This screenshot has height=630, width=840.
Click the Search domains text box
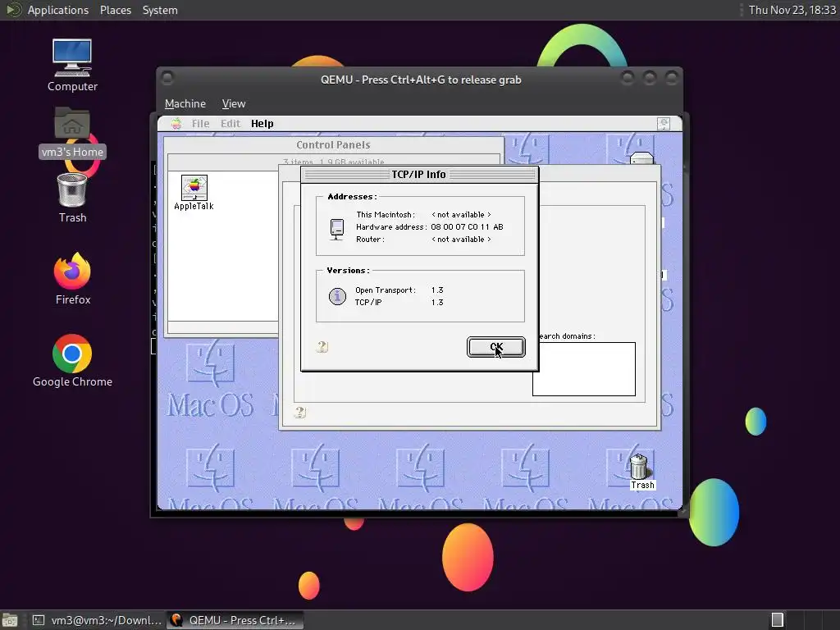(584, 369)
